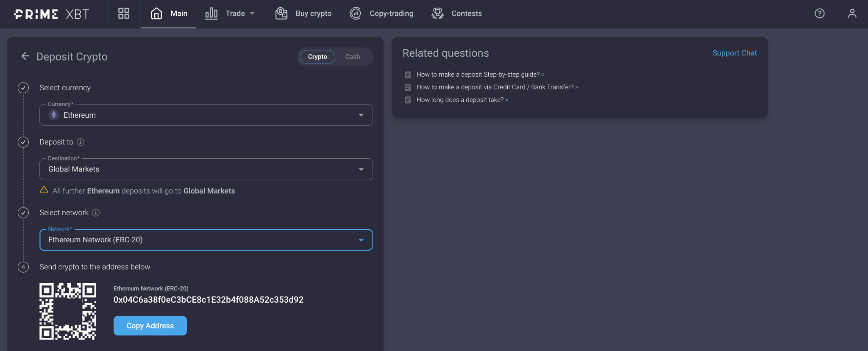Image resolution: width=868 pixels, height=351 pixels.
Task: Click the Deposit to step checkmark
Action: [x=23, y=142]
